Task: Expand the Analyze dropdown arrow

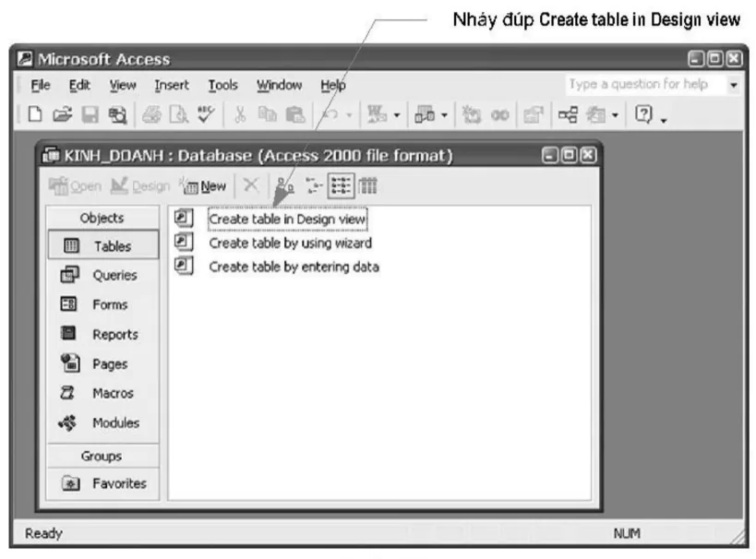Action: point(444,115)
